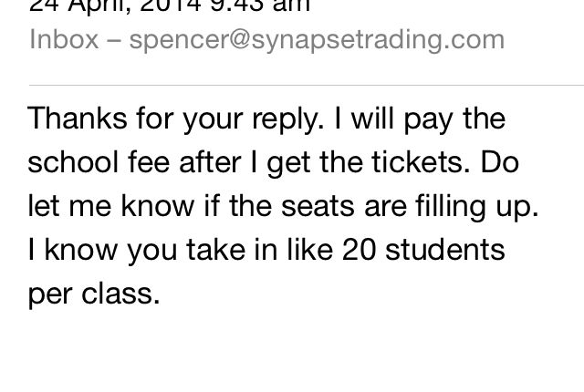Tap the word "students" in the body
The height and width of the screenshot is (392, 584).
[445, 250]
